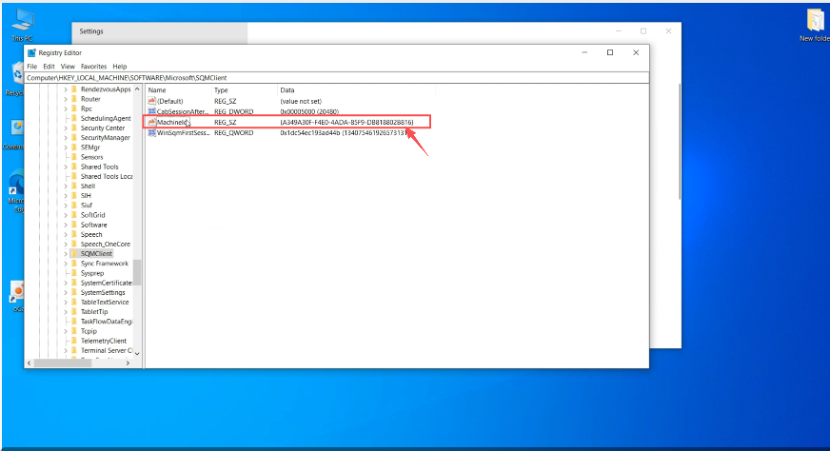The width and height of the screenshot is (830, 452).
Task: Expand the SecurityManager key
Action: [x=66, y=138]
